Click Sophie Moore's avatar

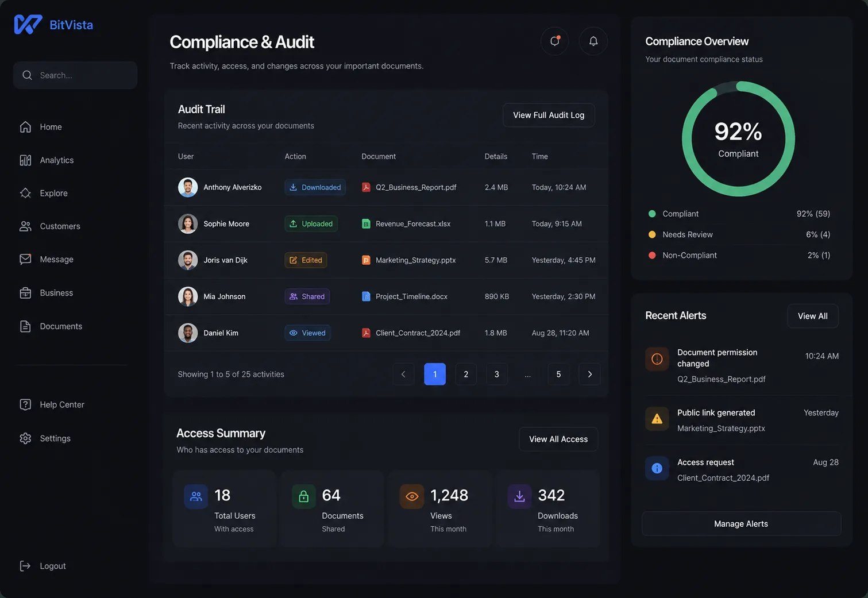(188, 223)
